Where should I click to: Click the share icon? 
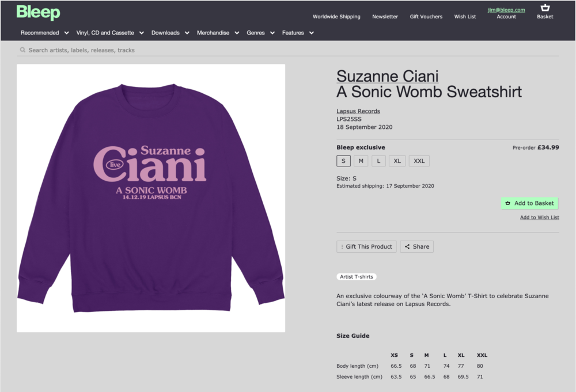tap(407, 246)
